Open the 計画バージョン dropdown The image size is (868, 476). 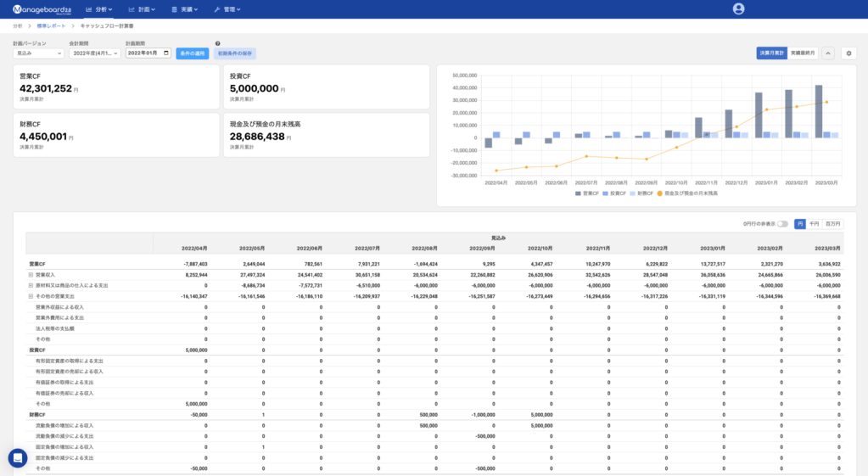coord(38,53)
